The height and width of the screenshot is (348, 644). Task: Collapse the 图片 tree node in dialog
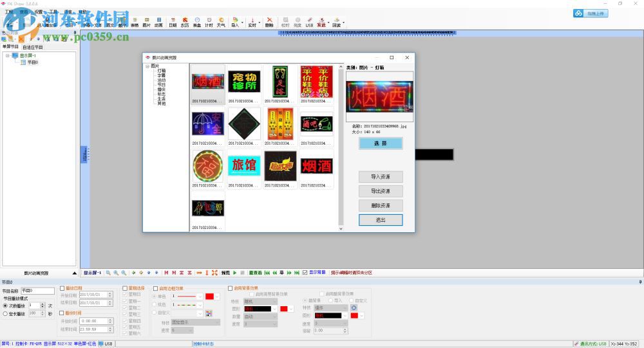pos(147,66)
